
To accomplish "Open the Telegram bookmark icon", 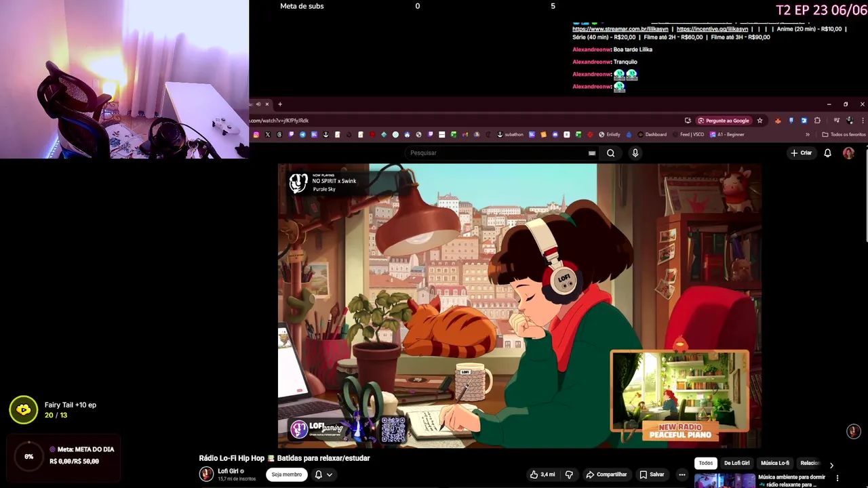I will 302,134.
